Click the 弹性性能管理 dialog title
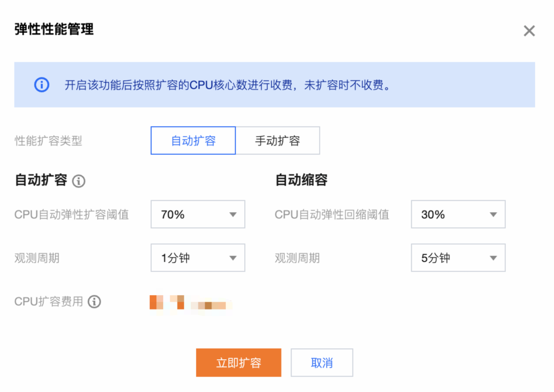554x392 pixels. [x=54, y=29]
